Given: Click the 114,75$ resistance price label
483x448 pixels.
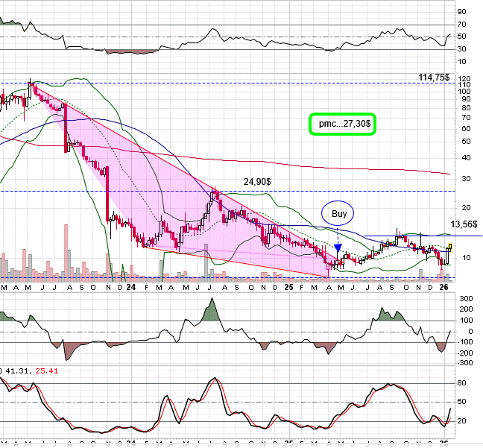Looking at the screenshot, I should [433, 78].
